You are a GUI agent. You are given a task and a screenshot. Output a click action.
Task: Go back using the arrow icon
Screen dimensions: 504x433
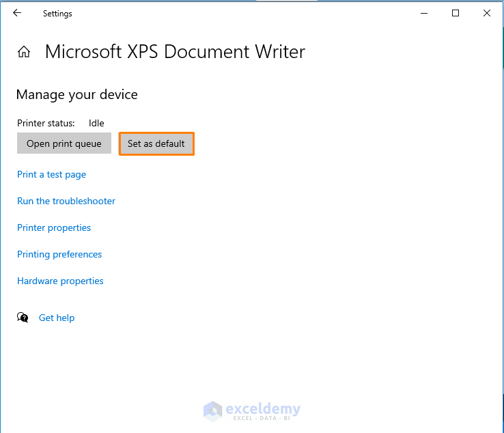(17, 13)
